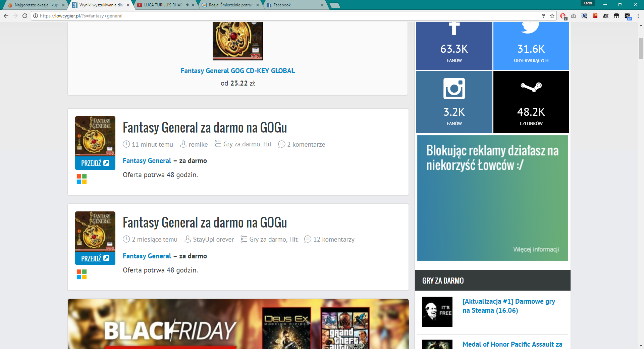644x349 pixels.
Task: Click the Karol profile button
Action: click(x=588, y=3)
